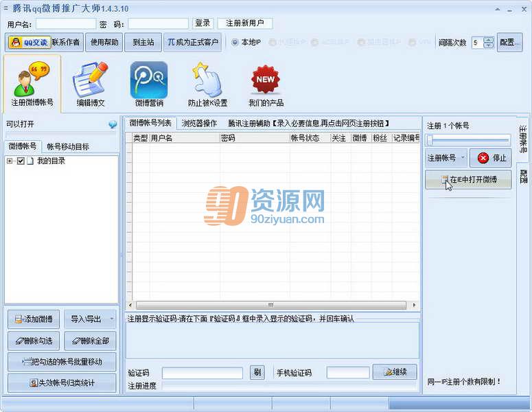Open the 导入\导出 dropdown
This screenshot has width=532, height=412.
[90, 319]
